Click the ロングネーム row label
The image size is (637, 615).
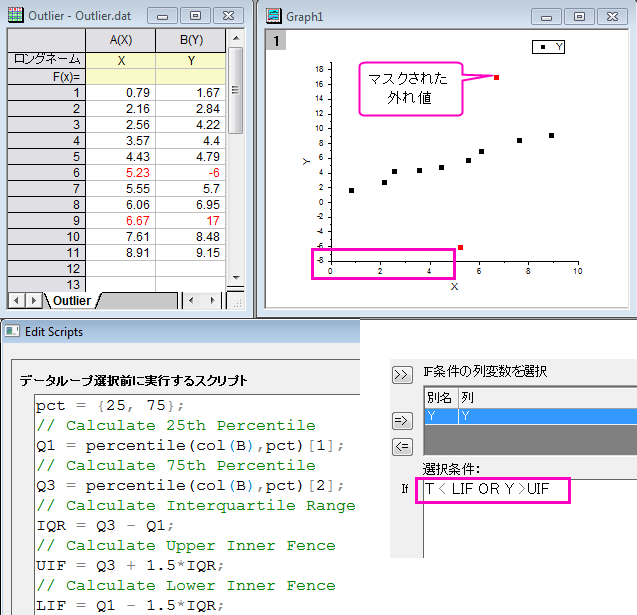tap(46, 60)
